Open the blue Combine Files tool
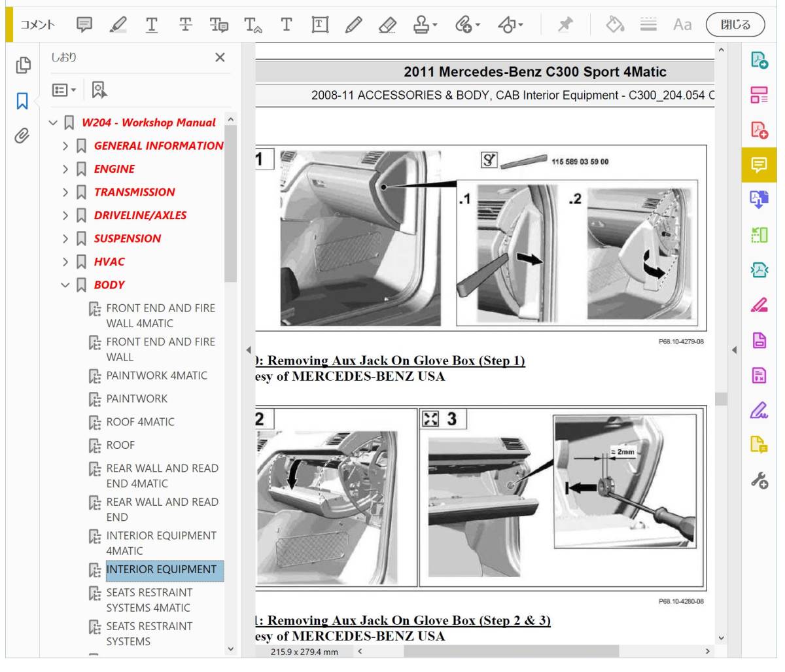This screenshot has height=672, width=785. pyautogui.click(x=759, y=200)
